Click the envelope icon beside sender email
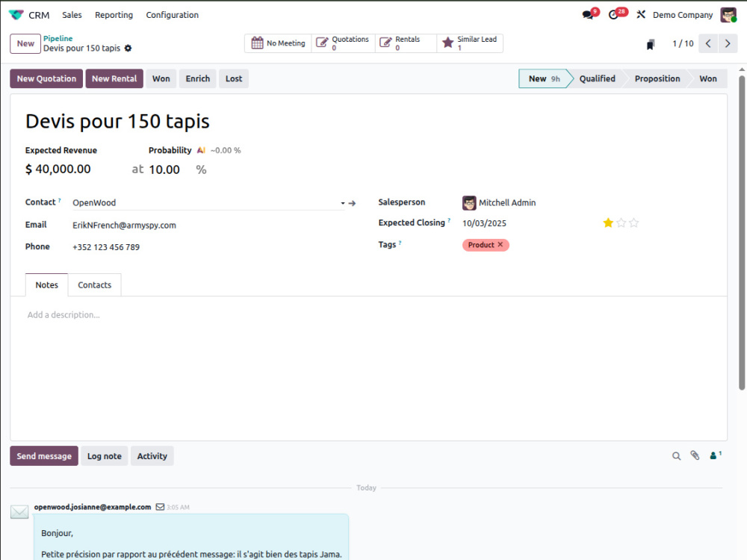This screenshot has width=747, height=560. pyautogui.click(x=160, y=507)
